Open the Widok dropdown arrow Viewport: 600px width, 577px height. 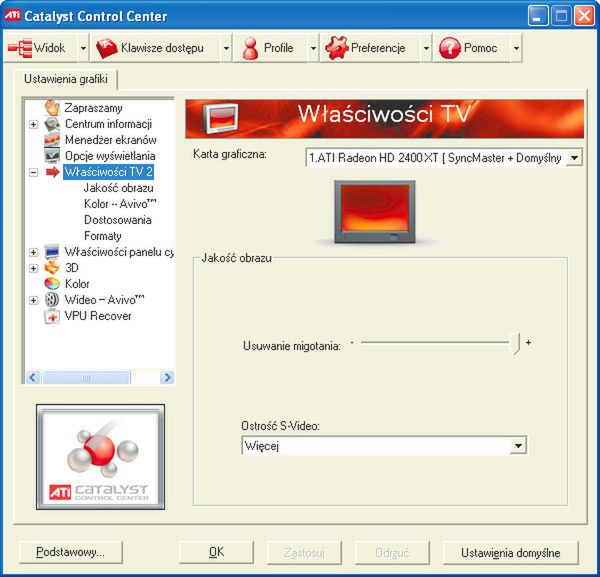pos(83,48)
